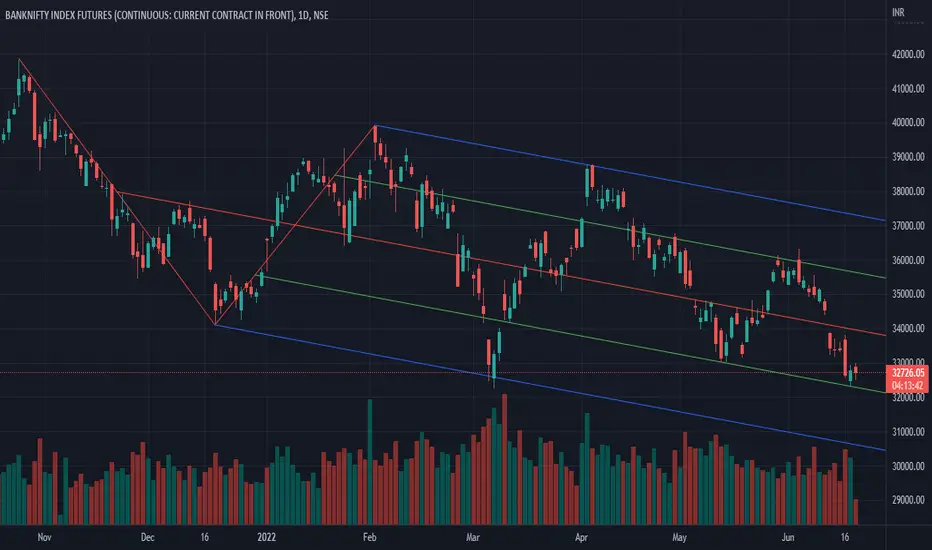Select the Apr label on the time axis
This screenshot has height=550, width=932.
581,537
